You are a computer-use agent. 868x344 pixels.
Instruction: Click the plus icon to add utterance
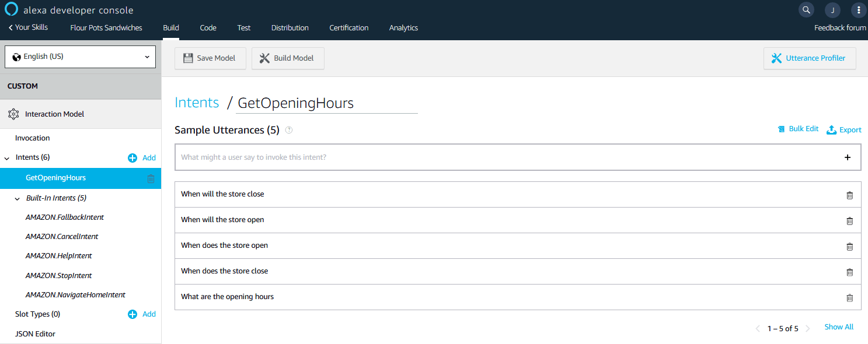tap(848, 157)
